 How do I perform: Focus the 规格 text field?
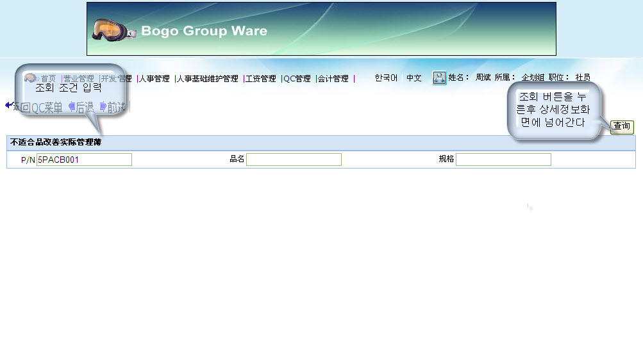(x=503, y=160)
